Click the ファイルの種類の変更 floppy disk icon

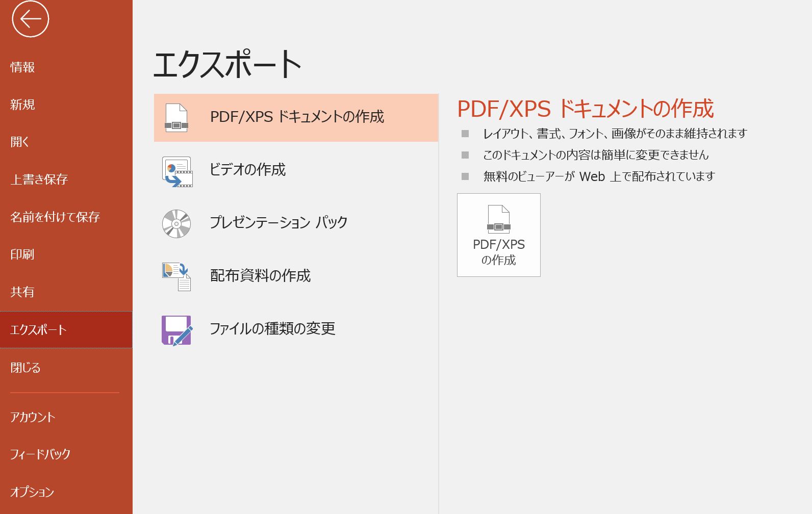pos(177,330)
